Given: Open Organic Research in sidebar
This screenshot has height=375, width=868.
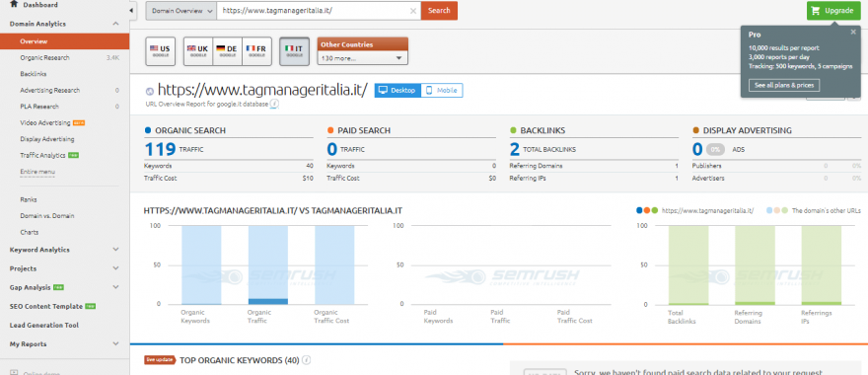Looking at the screenshot, I should click(x=44, y=57).
